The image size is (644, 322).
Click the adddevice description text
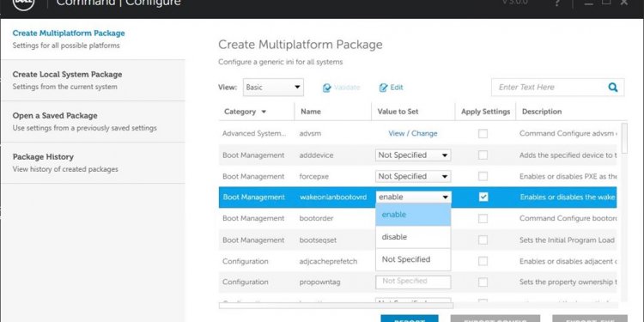[x=568, y=155]
